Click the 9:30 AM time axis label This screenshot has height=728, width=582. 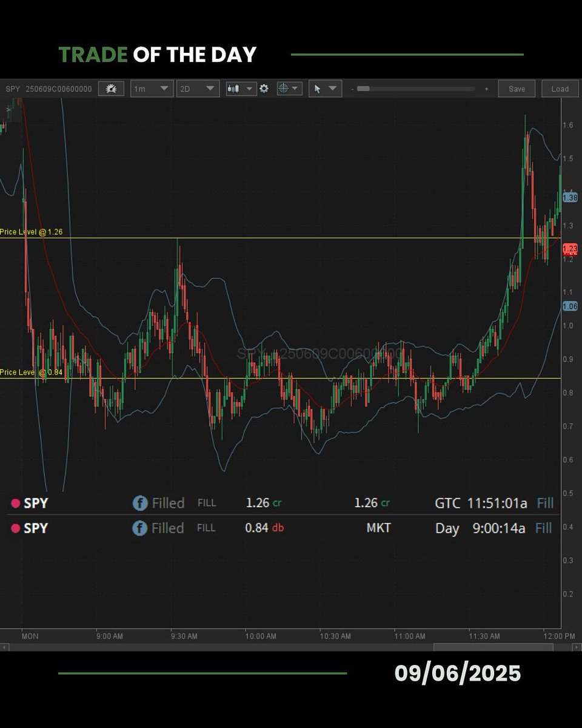pos(184,636)
